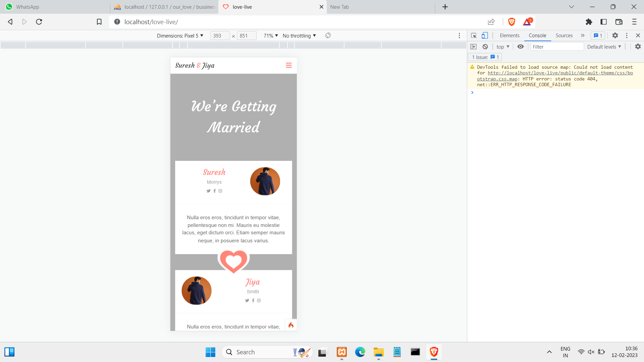Open the Dimensions Pixel 5 device dropdown
This screenshot has height=362, width=644.
click(180, 36)
